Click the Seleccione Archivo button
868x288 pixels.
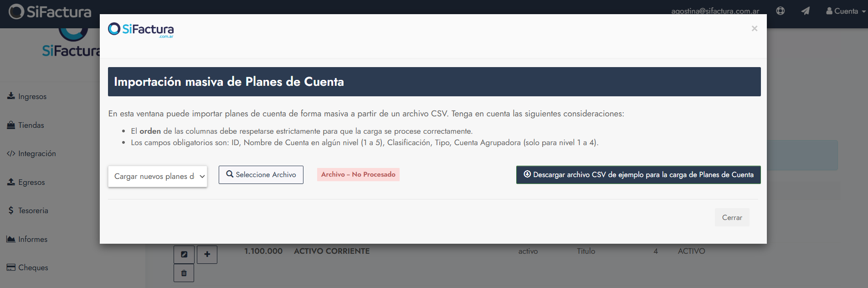[x=261, y=175]
